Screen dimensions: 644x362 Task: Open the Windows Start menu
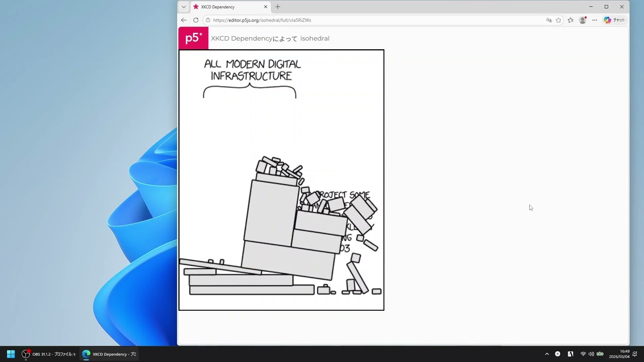[x=11, y=354]
